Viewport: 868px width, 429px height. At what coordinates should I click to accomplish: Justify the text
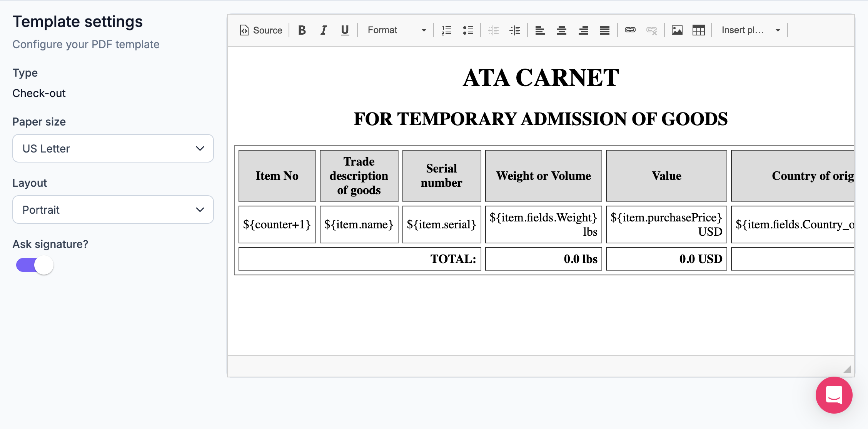click(x=605, y=30)
